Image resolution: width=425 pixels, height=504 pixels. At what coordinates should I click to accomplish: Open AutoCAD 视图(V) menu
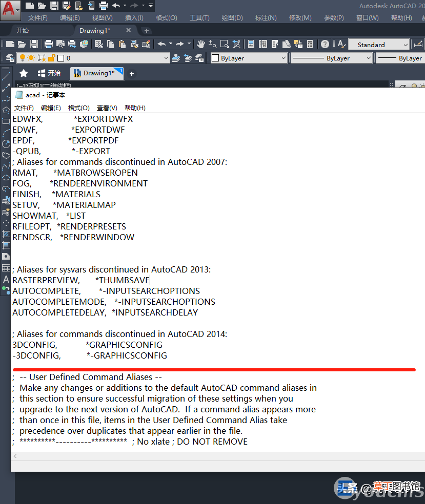pos(103,18)
